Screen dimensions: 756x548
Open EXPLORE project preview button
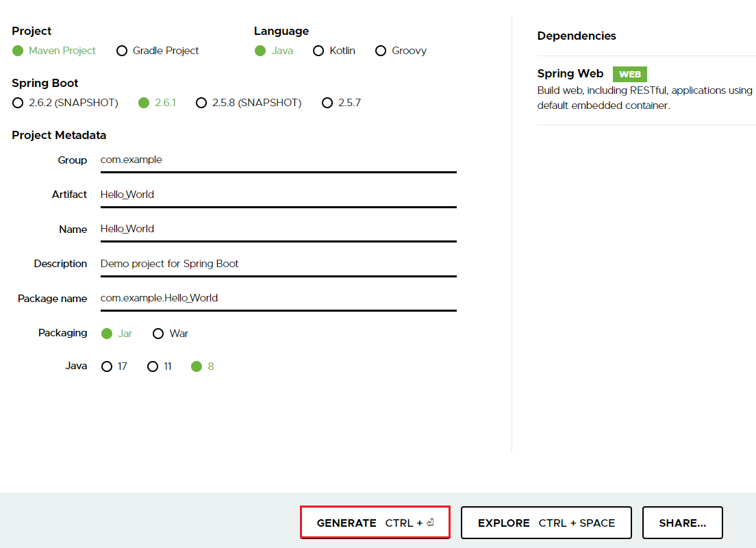546,523
